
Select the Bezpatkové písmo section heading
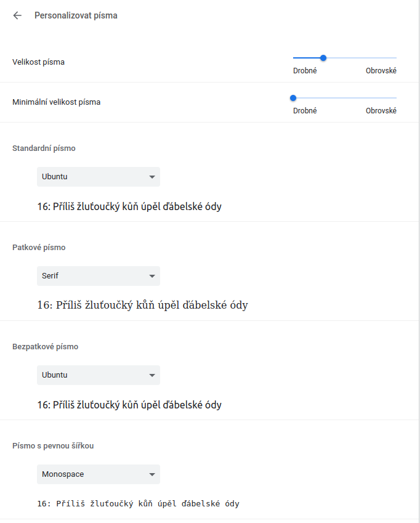[x=46, y=347]
